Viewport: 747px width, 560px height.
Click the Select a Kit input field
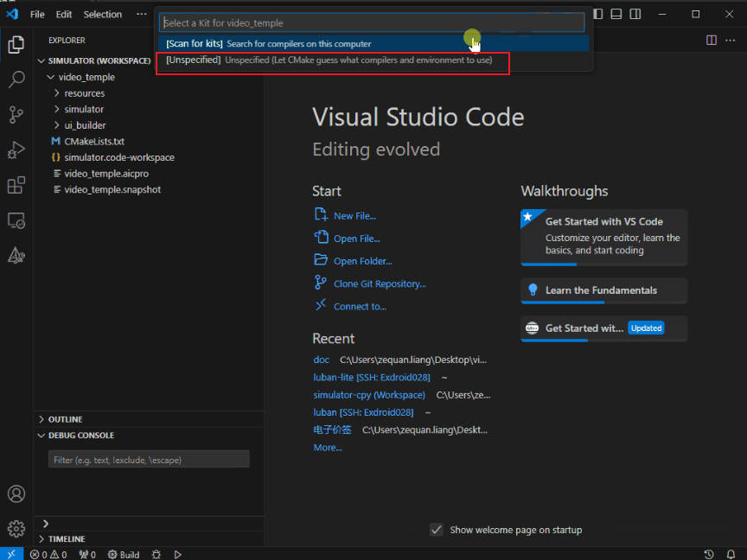coord(372,22)
